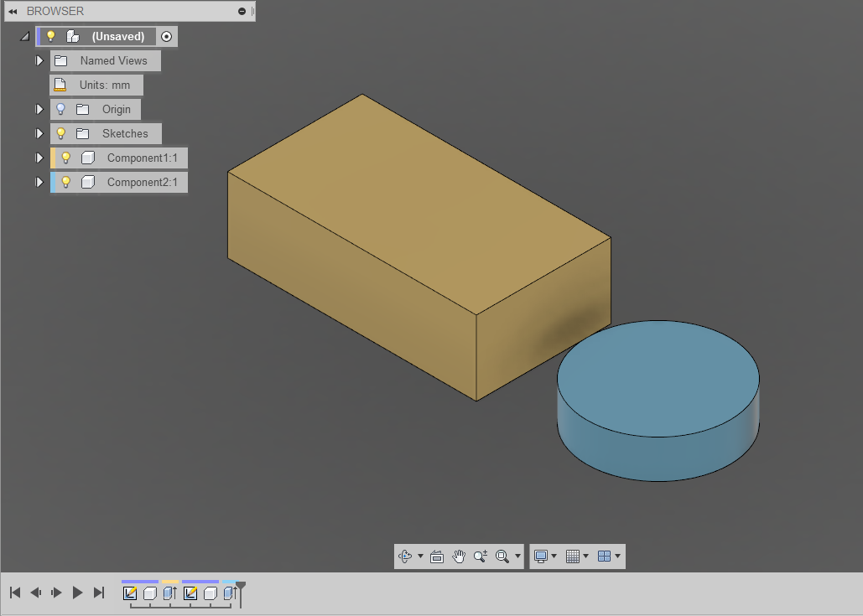
Task: Expand the Named Views folder
Action: (39, 60)
